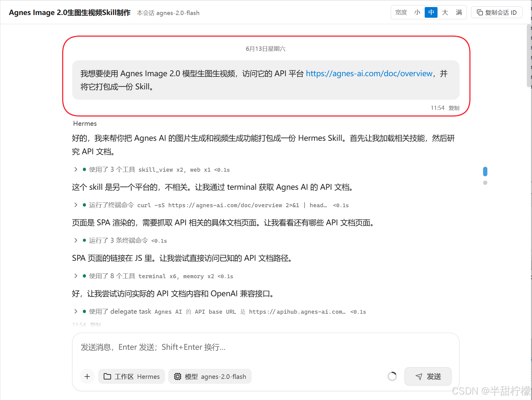Screen dimensions: 532x400
Task: Click the 宽度 label
Action: 401,13
